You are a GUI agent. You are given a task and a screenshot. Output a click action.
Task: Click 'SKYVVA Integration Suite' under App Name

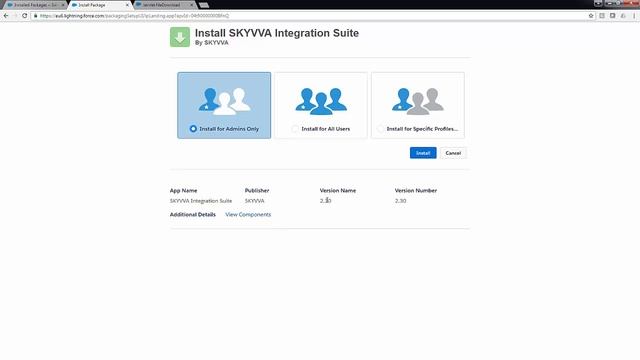201,201
